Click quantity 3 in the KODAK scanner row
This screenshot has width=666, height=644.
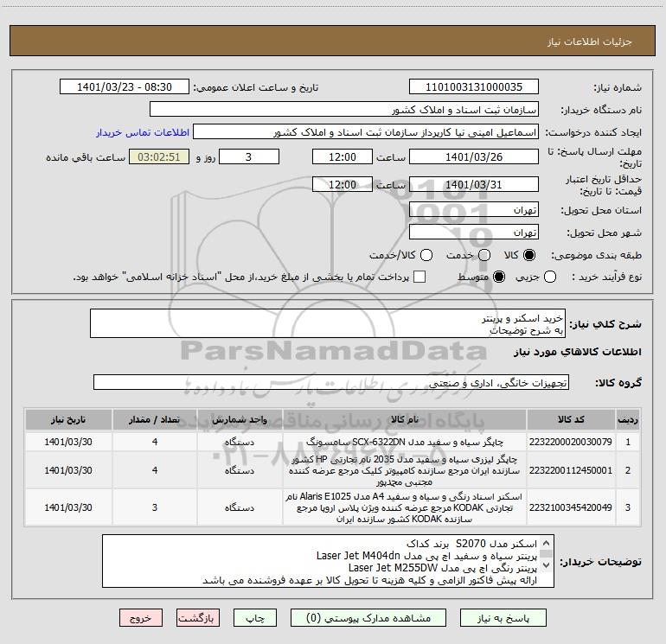(x=155, y=507)
